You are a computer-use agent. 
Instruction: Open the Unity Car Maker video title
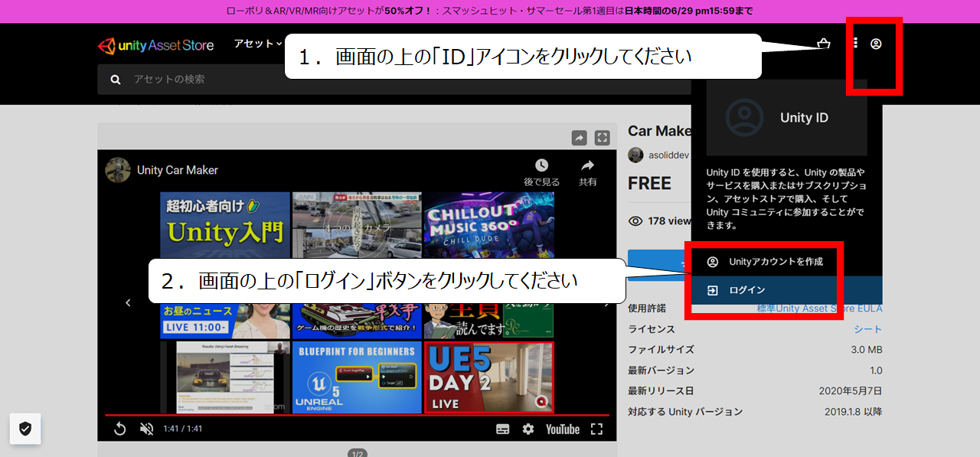coord(178,170)
